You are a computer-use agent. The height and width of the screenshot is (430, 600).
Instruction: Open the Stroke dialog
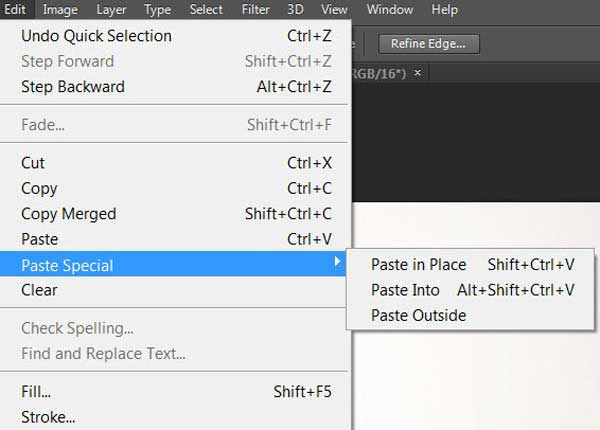pos(48,417)
